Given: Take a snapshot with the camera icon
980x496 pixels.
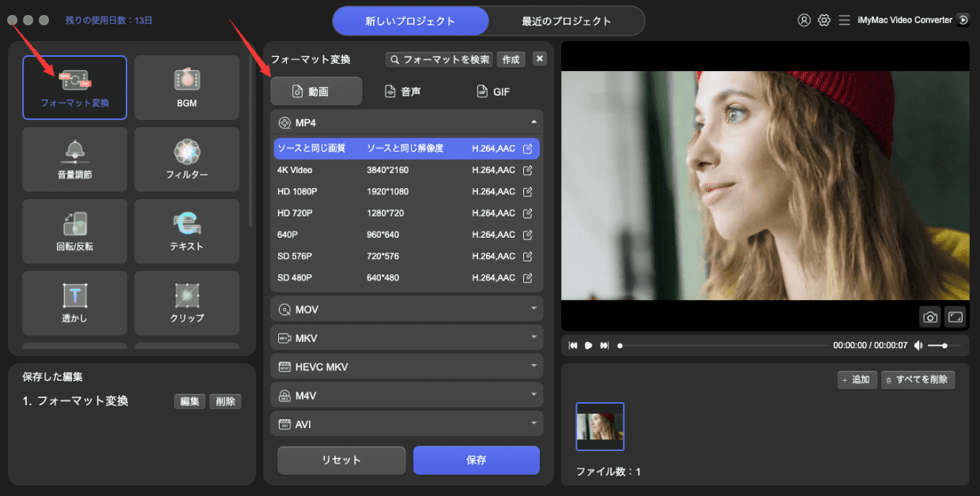Looking at the screenshot, I should [930, 317].
